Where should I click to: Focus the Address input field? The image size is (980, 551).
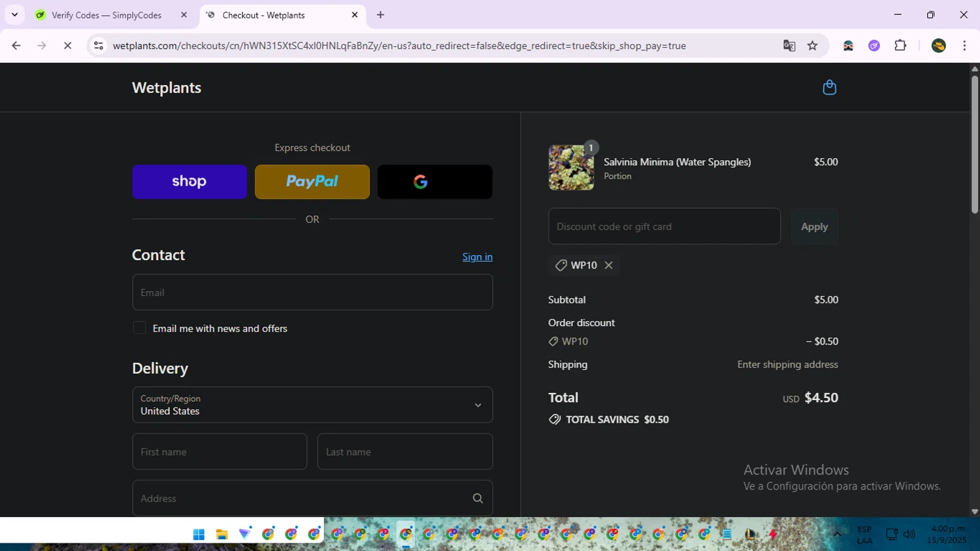pos(312,499)
